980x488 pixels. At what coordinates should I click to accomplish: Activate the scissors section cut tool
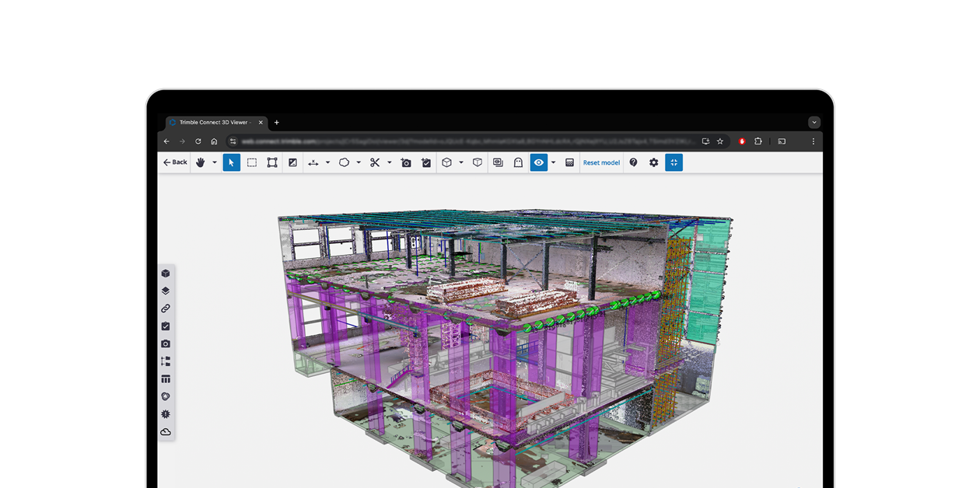pyautogui.click(x=375, y=162)
